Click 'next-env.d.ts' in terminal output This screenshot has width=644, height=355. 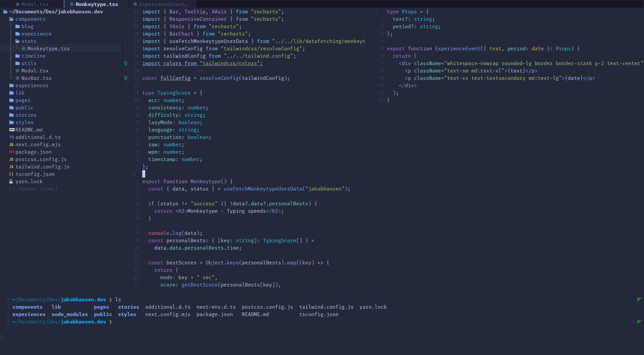pos(216,307)
